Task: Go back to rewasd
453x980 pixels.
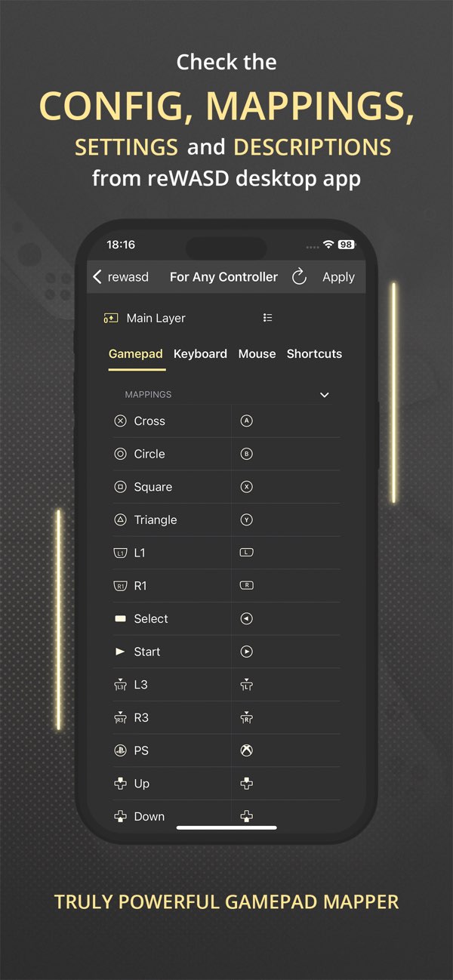Action: pyautogui.click(x=121, y=277)
